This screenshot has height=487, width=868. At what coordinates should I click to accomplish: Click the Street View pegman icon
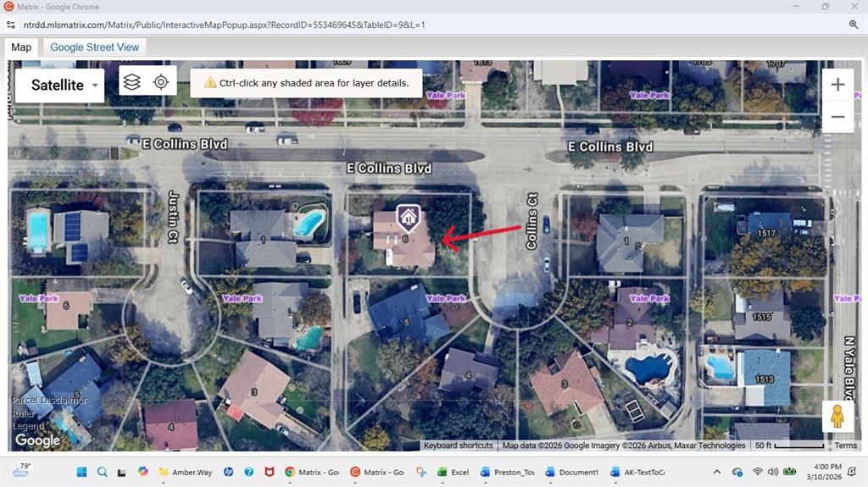[837, 417]
